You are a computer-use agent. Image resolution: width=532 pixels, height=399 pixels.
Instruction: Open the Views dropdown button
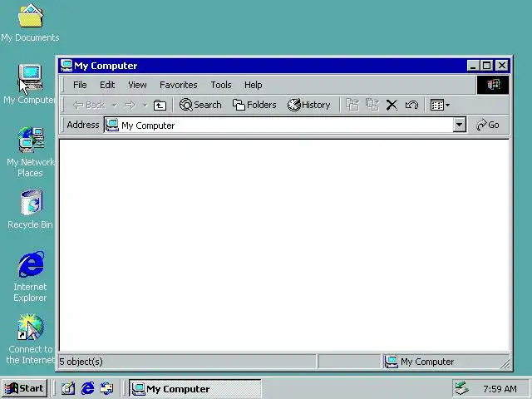[440, 105]
